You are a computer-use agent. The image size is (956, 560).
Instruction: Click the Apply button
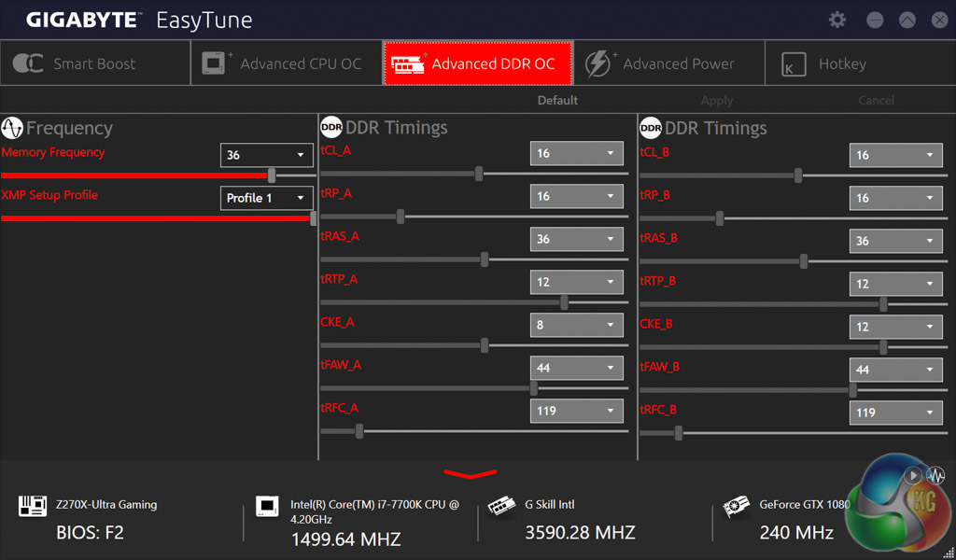coord(717,101)
